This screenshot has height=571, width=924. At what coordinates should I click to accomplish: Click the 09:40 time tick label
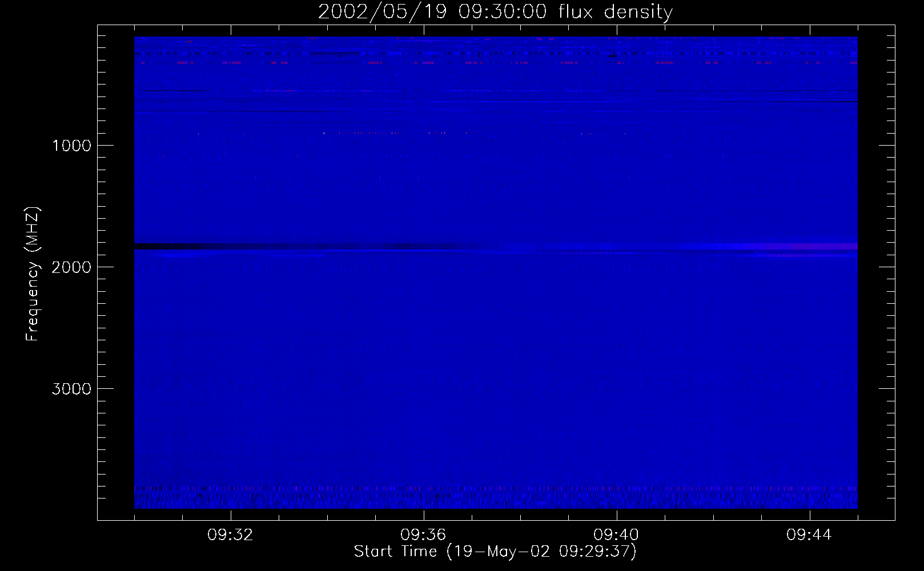617,535
